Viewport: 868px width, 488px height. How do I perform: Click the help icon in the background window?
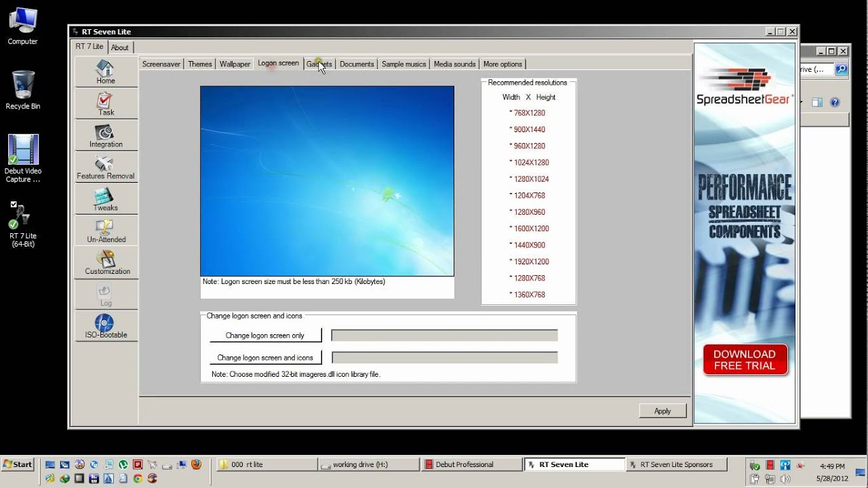click(x=835, y=102)
